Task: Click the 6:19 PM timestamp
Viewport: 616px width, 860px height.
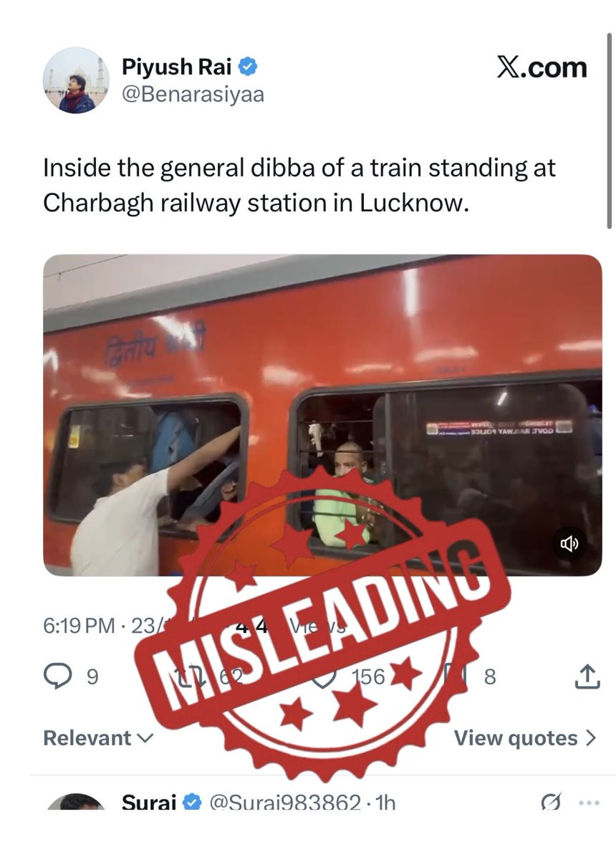Action: click(x=79, y=626)
